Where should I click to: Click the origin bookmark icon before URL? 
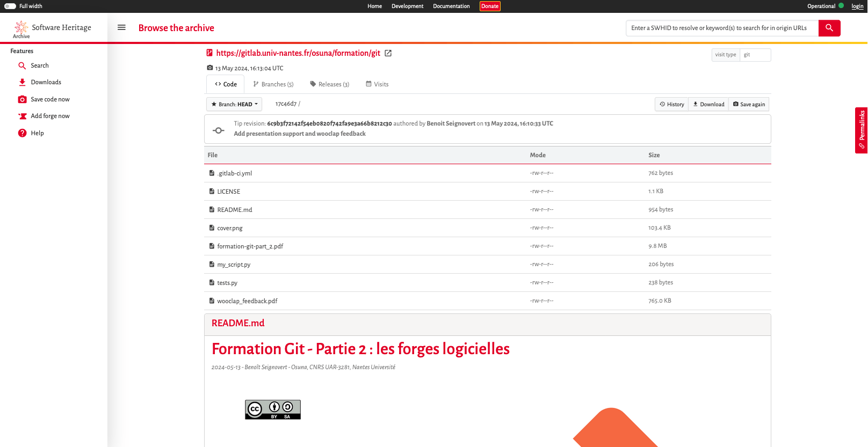pyautogui.click(x=209, y=53)
